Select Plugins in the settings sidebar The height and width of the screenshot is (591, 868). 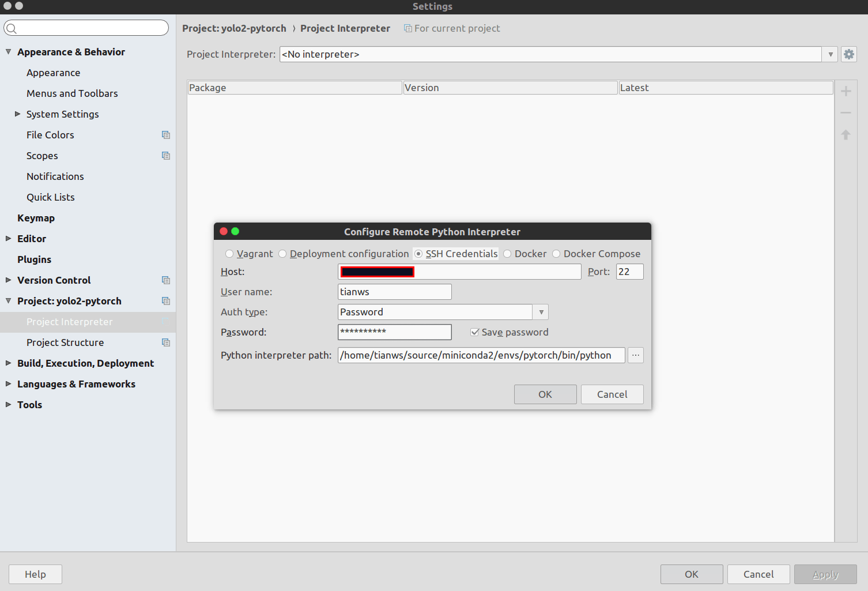[34, 259]
